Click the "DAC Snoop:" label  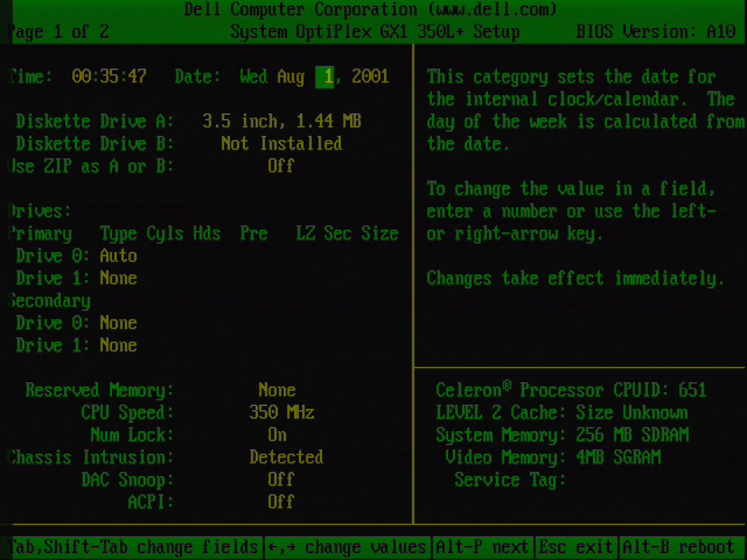128,480
